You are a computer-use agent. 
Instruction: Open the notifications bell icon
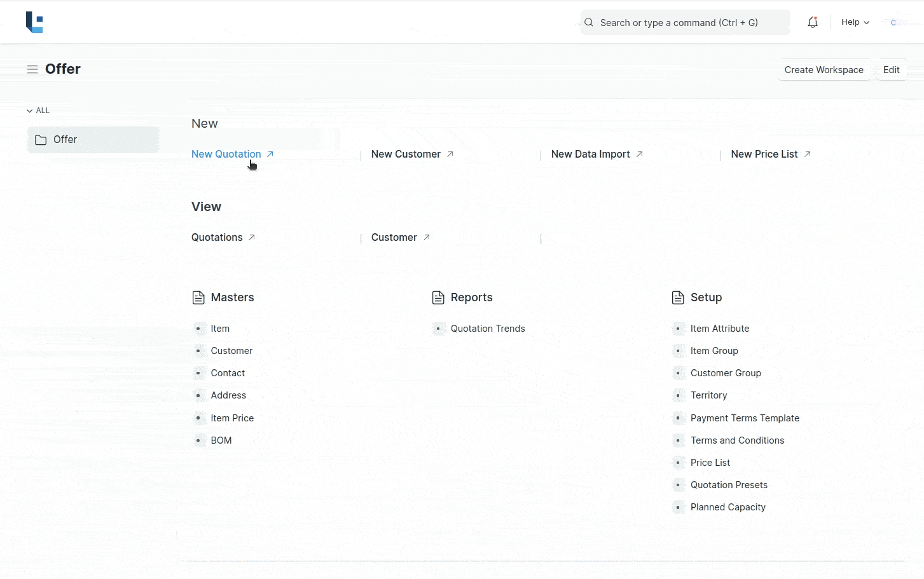coord(812,23)
